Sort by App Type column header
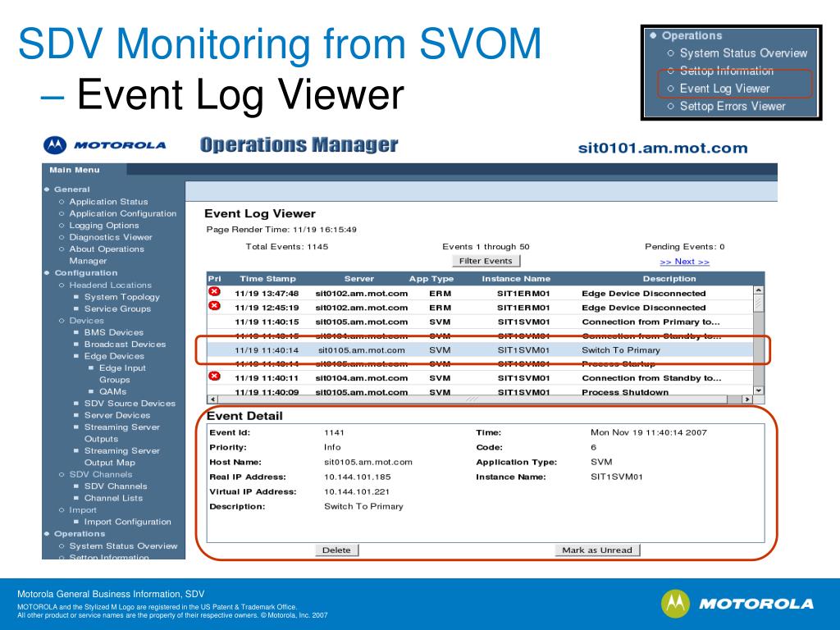Screen dimensions: 840x630 431,279
